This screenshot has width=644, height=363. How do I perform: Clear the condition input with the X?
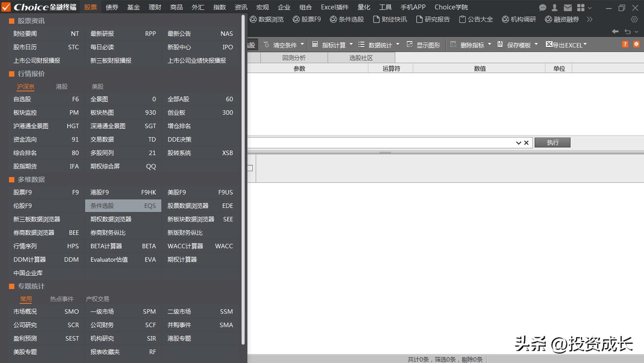click(527, 142)
